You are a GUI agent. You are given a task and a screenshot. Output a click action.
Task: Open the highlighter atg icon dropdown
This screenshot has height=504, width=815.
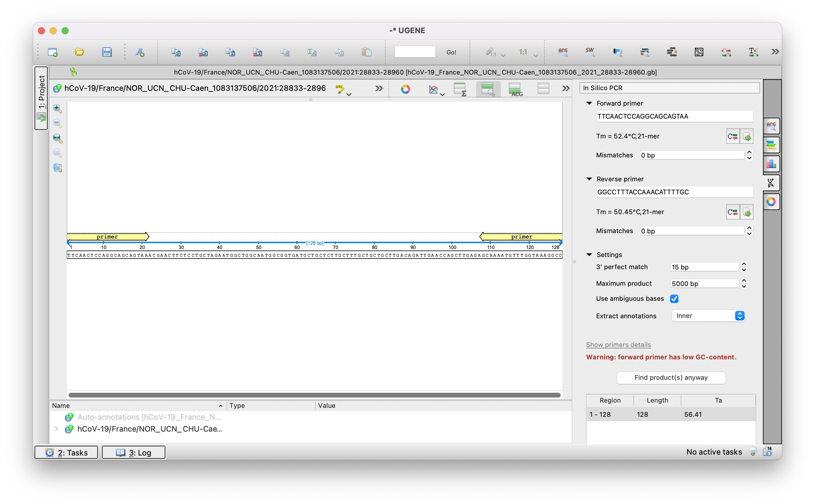point(349,95)
